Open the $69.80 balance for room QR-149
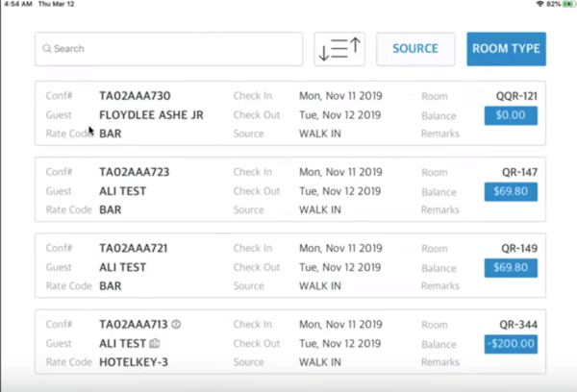Image resolution: width=577 pixels, height=392 pixels. tap(511, 267)
